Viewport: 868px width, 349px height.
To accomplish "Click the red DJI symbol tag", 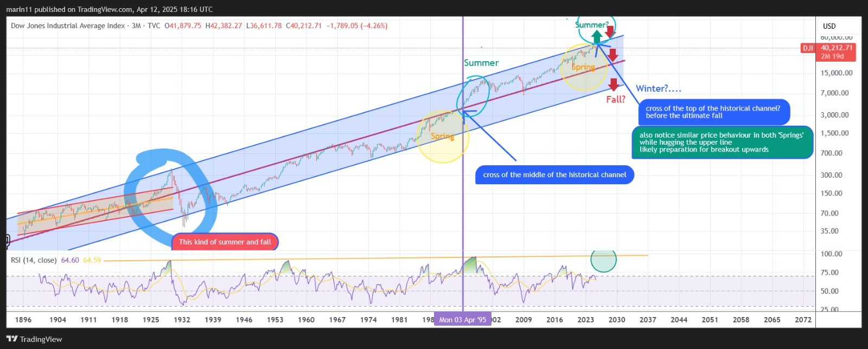I will pos(808,48).
